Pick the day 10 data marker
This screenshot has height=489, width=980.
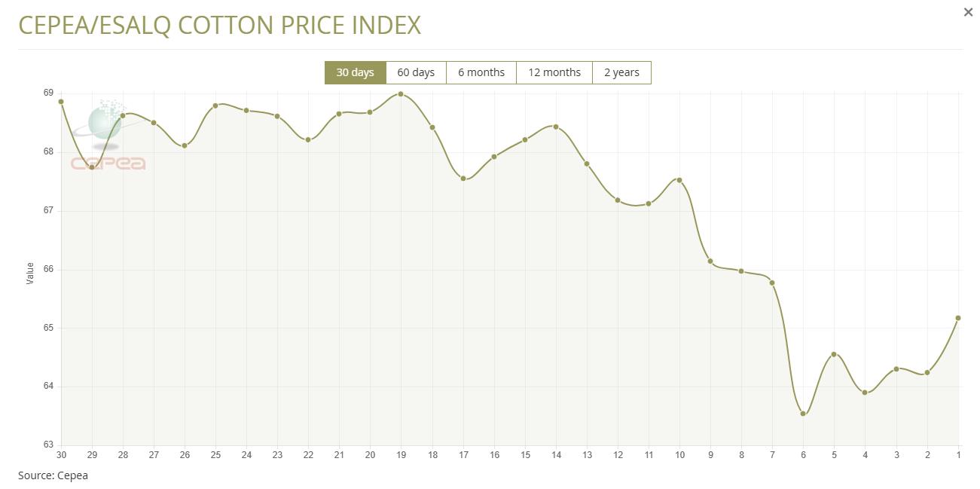(x=679, y=180)
